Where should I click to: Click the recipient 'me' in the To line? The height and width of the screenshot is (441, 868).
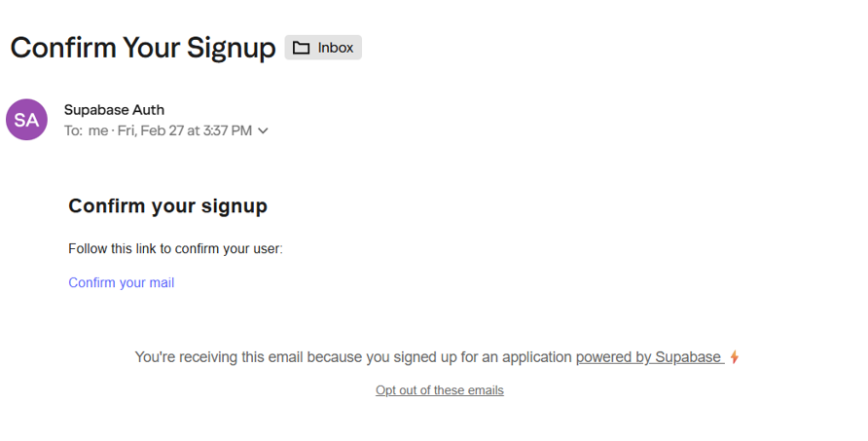click(98, 130)
